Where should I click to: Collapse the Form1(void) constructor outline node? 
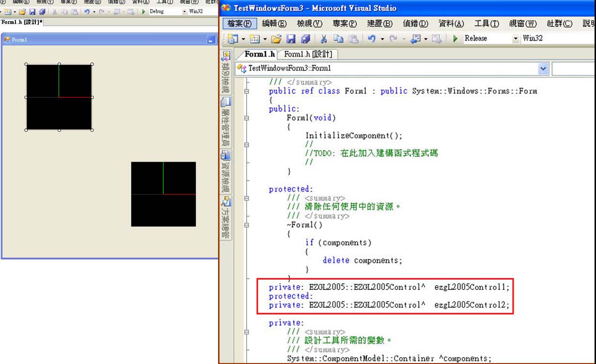pos(247,118)
